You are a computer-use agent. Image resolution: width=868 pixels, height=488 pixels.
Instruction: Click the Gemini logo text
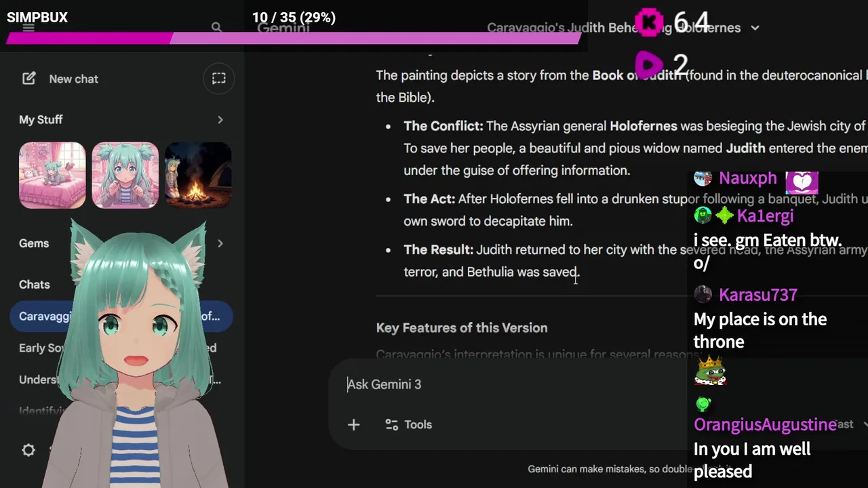click(283, 28)
